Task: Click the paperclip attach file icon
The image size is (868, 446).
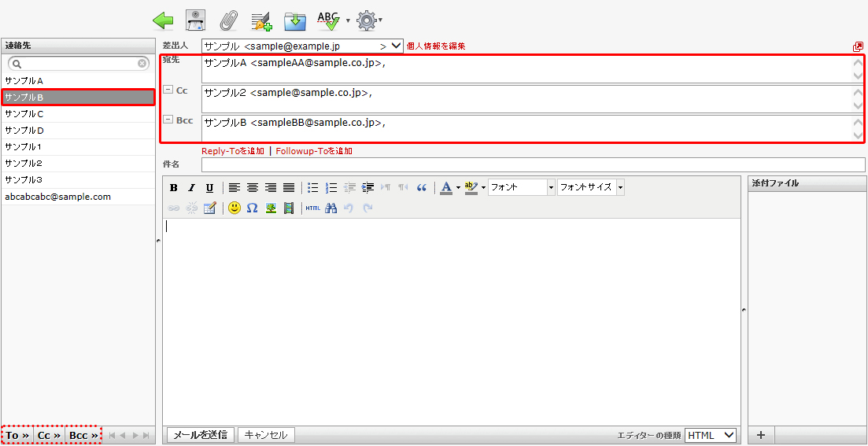Action: [x=228, y=20]
